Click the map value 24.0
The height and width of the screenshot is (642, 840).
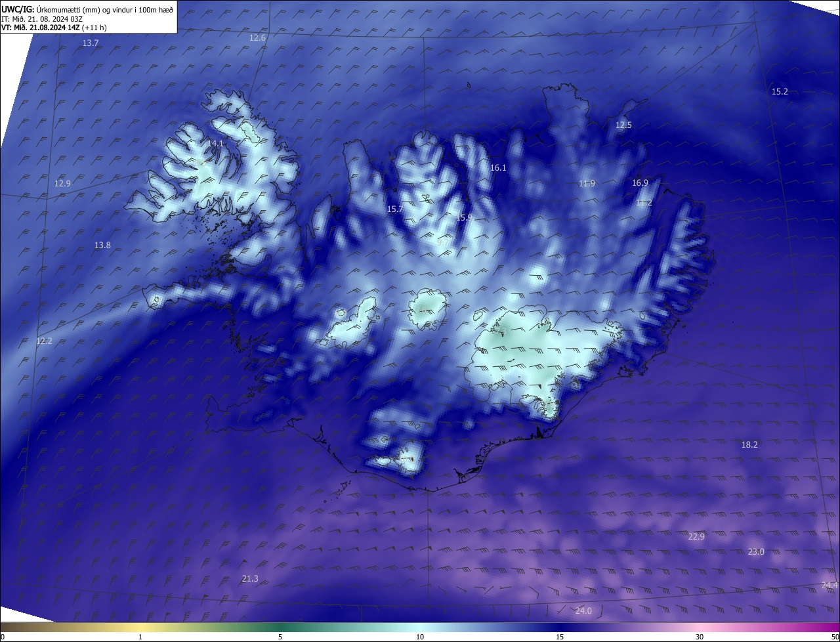point(583,611)
